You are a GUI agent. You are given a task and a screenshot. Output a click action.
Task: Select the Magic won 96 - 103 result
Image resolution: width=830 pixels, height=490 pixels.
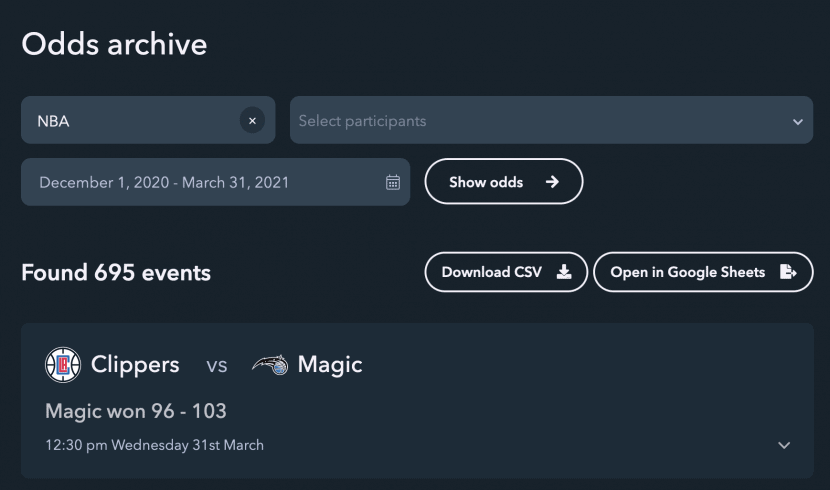[x=136, y=411]
